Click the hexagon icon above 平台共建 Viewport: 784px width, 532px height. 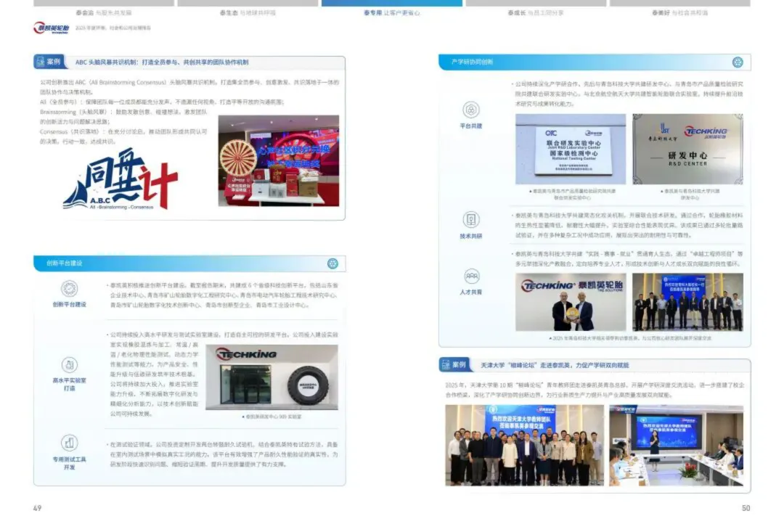point(470,110)
